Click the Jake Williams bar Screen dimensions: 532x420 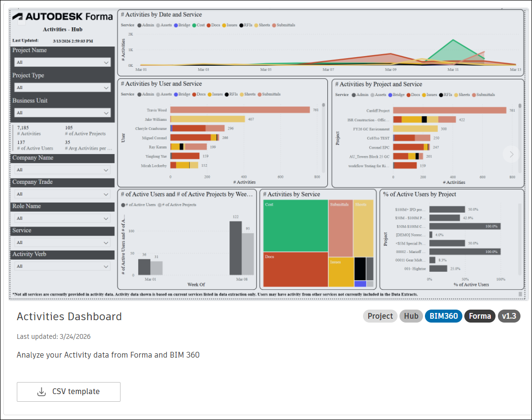click(207, 119)
